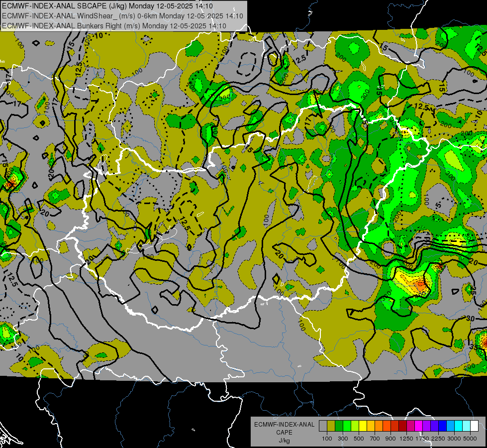Click the ECMWF-INDEX-ANAL legend title
Viewport: 487px width, 448px height.
pos(284,425)
